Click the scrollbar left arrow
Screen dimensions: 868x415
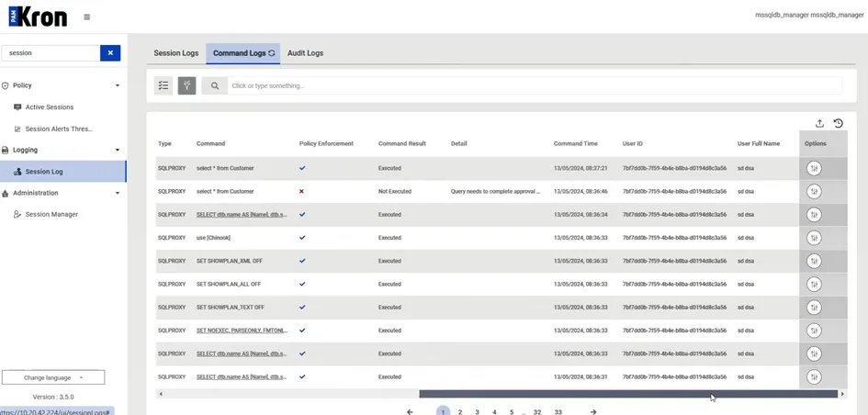click(161, 394)
